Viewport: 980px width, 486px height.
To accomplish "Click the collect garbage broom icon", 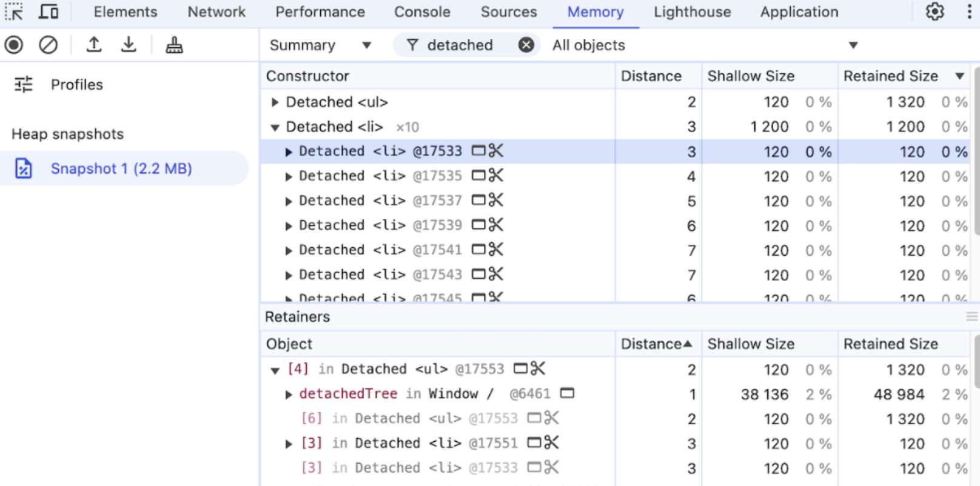I will click(174, 45).
